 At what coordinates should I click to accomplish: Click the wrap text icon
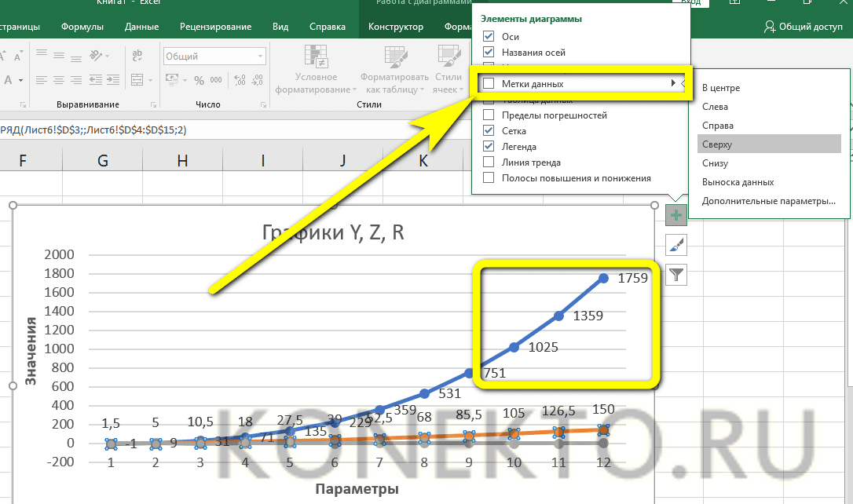tap(137, 56)
